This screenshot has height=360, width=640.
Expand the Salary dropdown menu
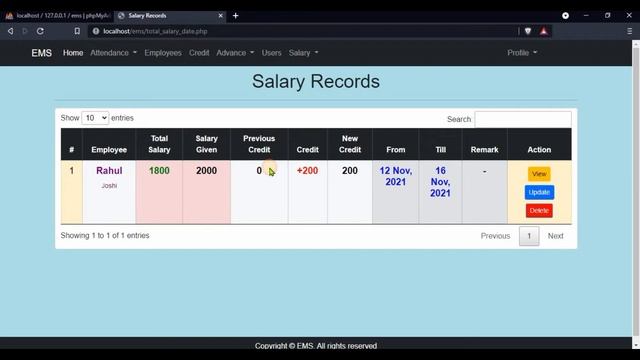(303, 53)
